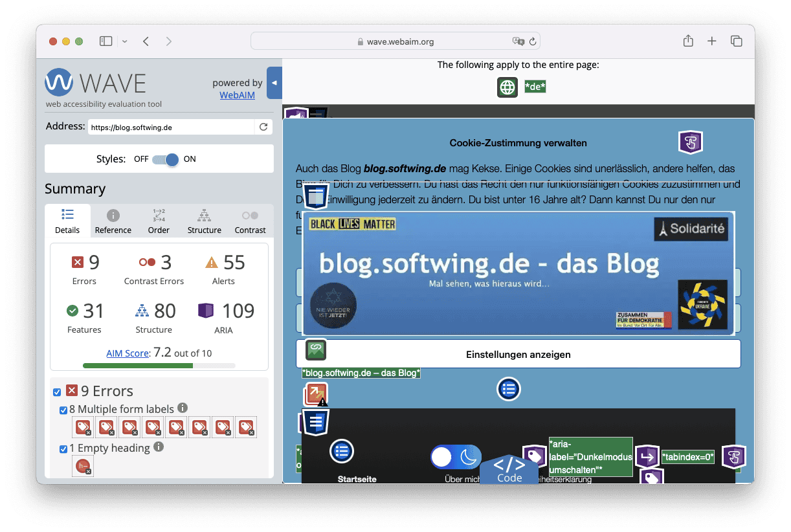Click the last Multiple form labels error icon
The image size is (791, 532).
click(246, 427)
